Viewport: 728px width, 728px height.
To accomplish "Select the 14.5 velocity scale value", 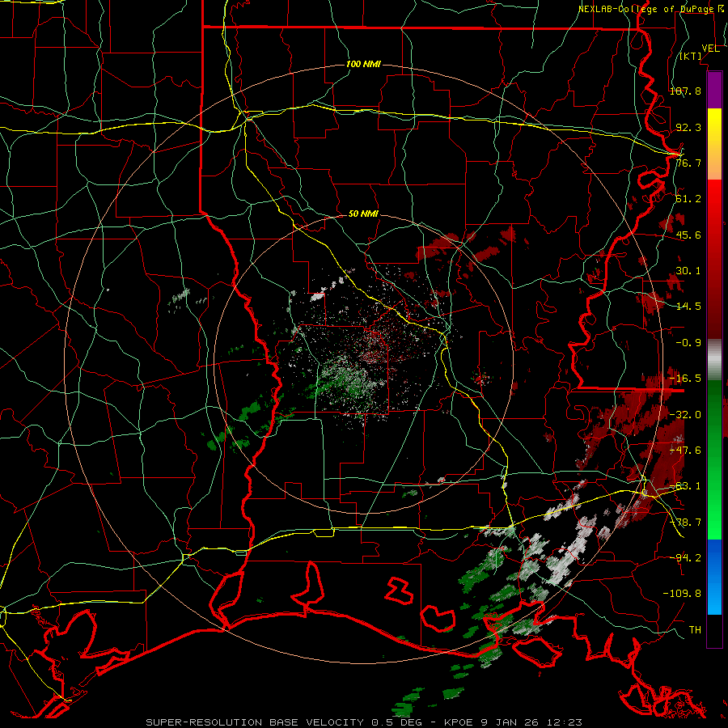I will point(688,307).
